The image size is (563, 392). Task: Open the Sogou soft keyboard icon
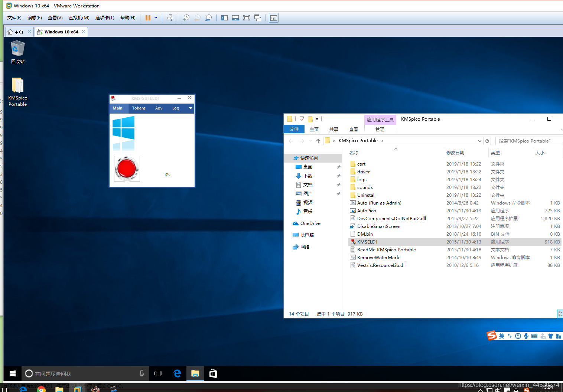point(534,336)
